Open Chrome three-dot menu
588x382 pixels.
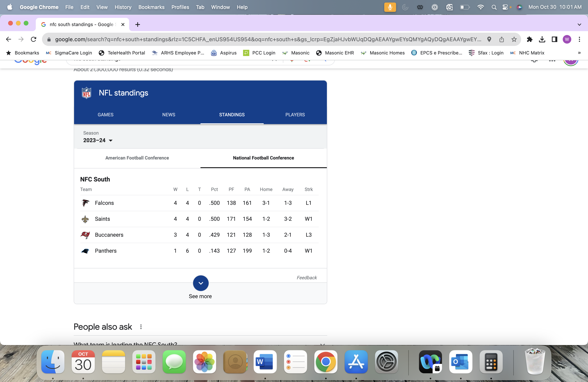click(x=579, y=39)
